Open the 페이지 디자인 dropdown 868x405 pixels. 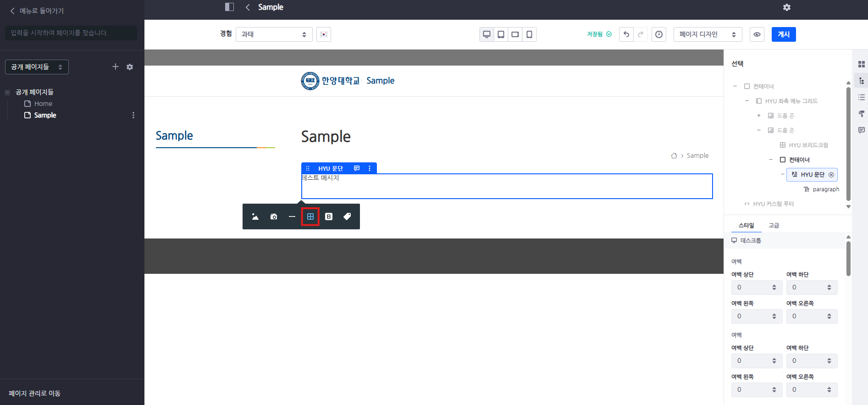click(708, 34)
